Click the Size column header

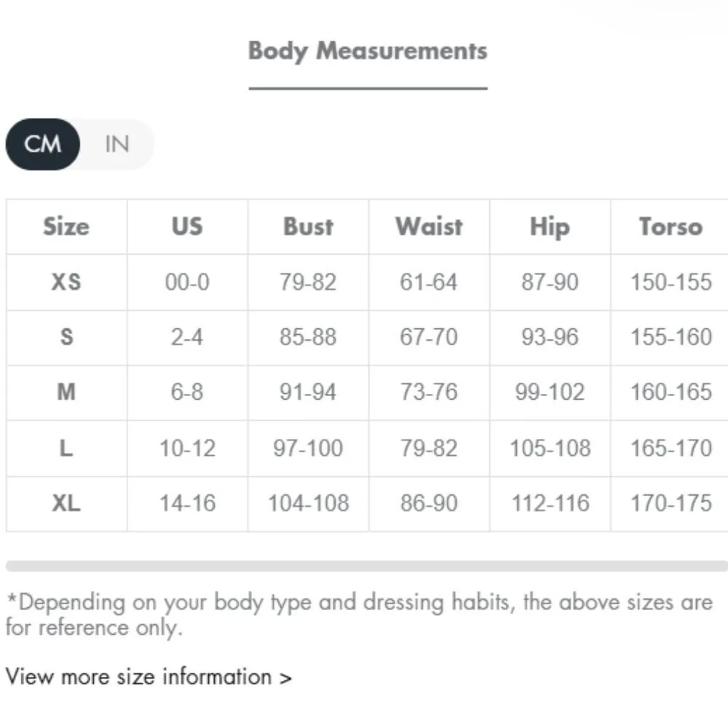pyautogui.click(x=66, y=226)
